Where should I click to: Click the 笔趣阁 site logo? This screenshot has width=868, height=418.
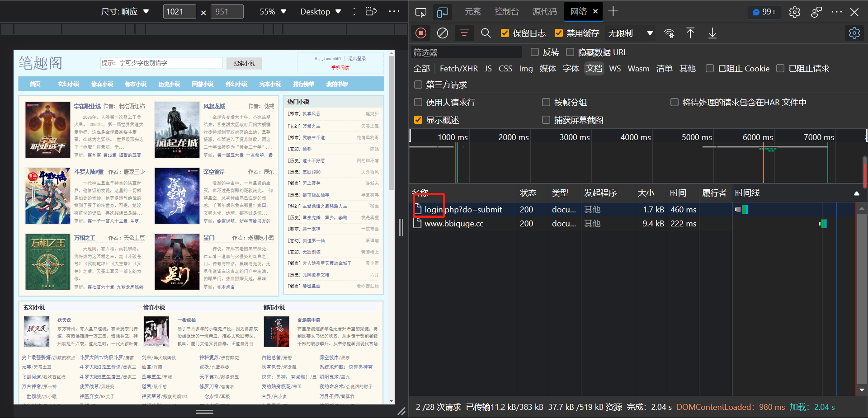coord(41,63)
